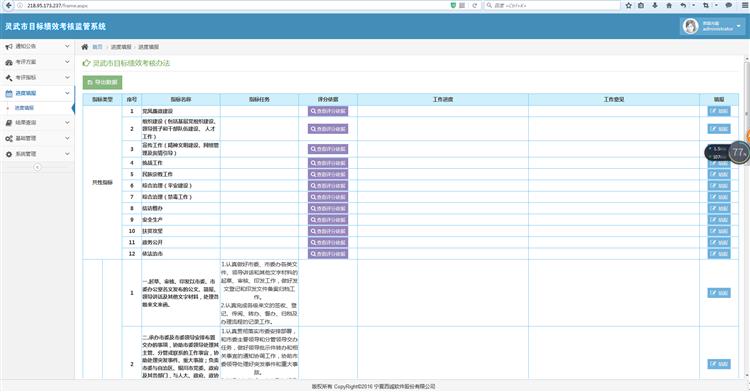The image size is (750, 392).
Task: Click the calendar icon in the sidebar
Action: click(9, 93)
